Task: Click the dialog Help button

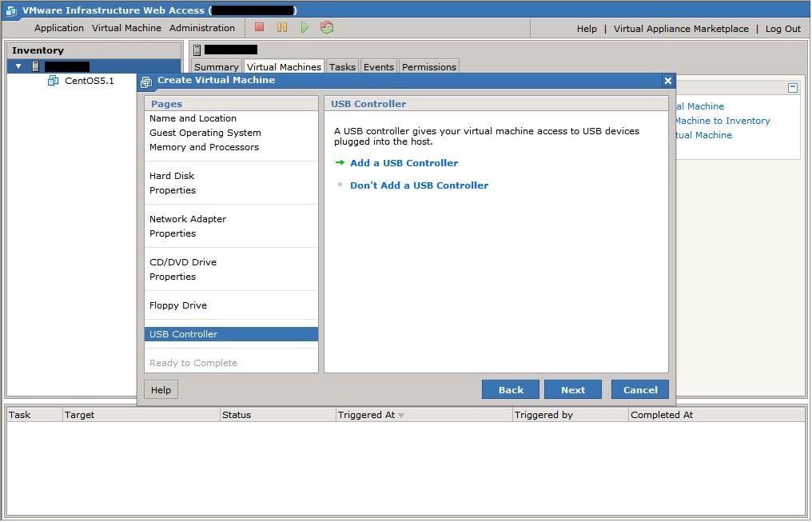Action: [161, 390]
